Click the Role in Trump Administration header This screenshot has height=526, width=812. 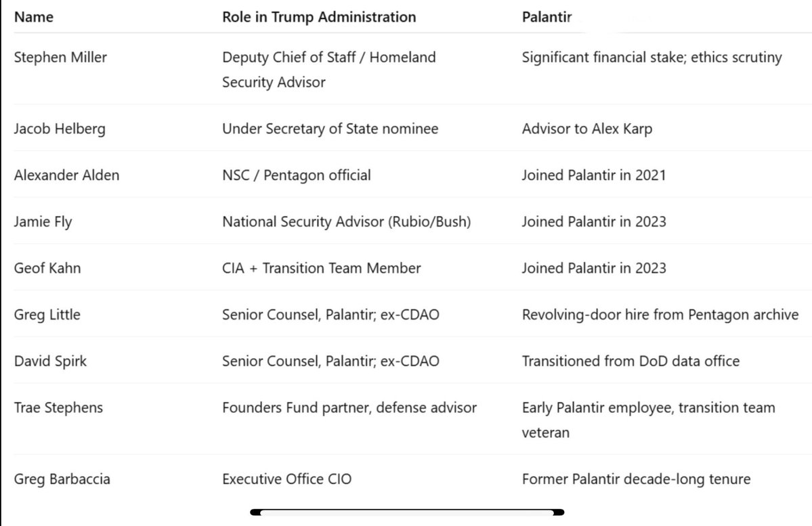319,17
